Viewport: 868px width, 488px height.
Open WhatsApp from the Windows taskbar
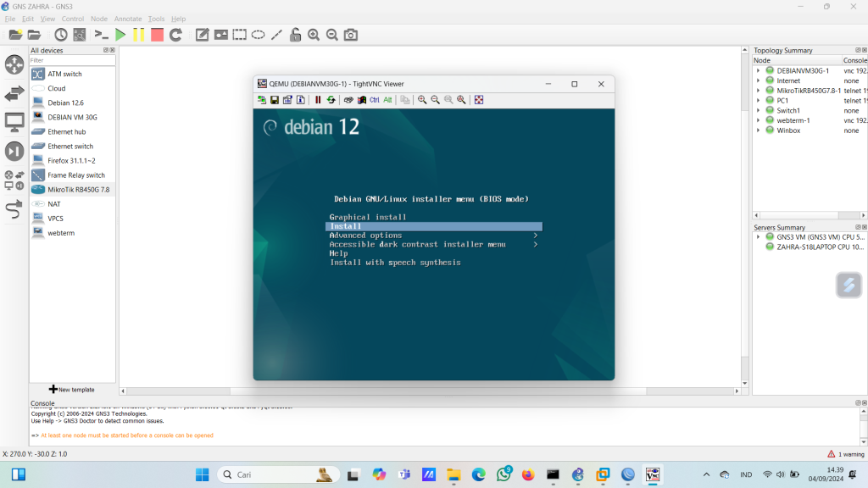coord(504,474)
